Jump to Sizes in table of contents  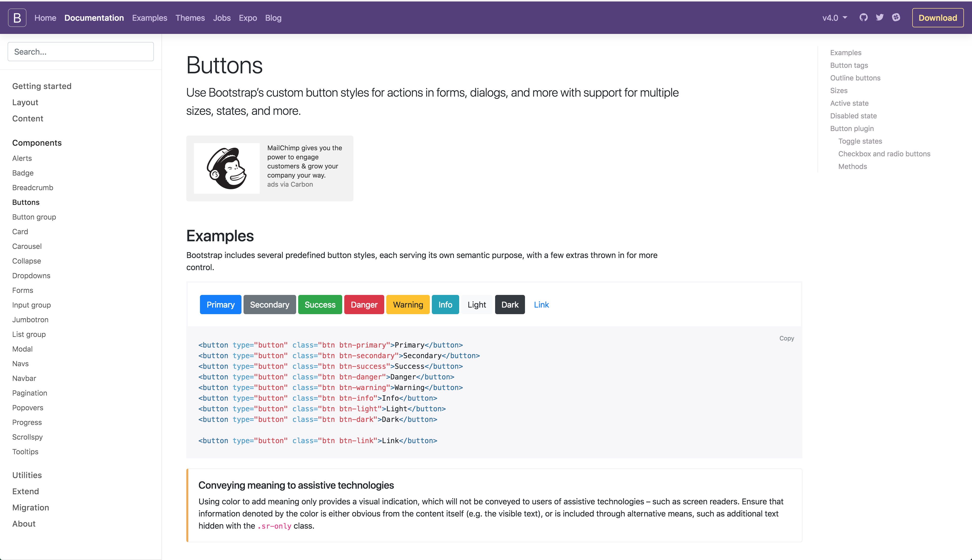tap(839, 90)
